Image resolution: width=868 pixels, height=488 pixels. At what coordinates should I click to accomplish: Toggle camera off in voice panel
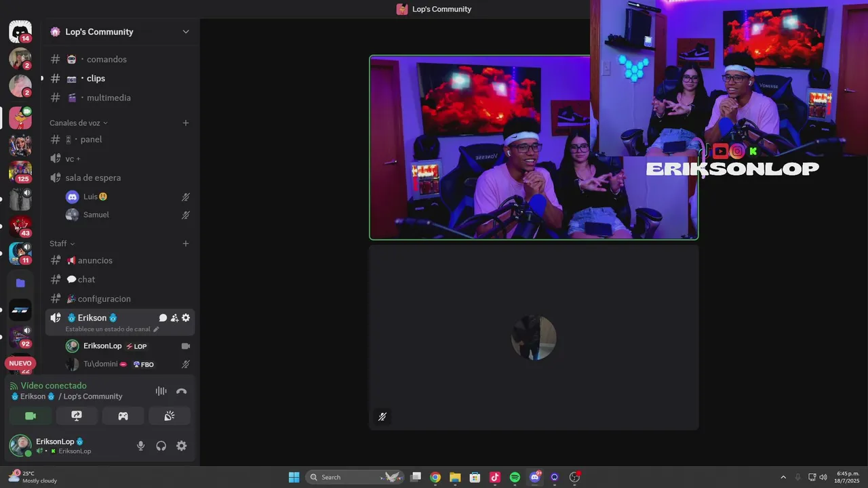[x=31, y=416]
